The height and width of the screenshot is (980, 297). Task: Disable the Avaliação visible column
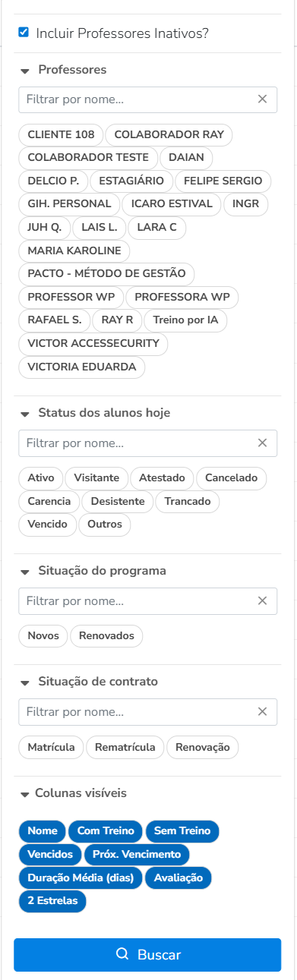tap(179, 878)
